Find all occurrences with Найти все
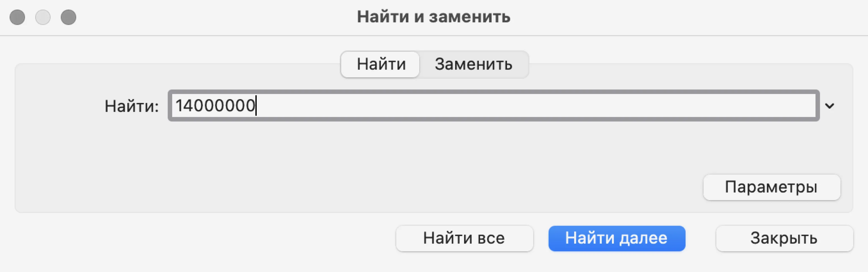868x272 pixels. pyautogui.click(x=464, y=238)
